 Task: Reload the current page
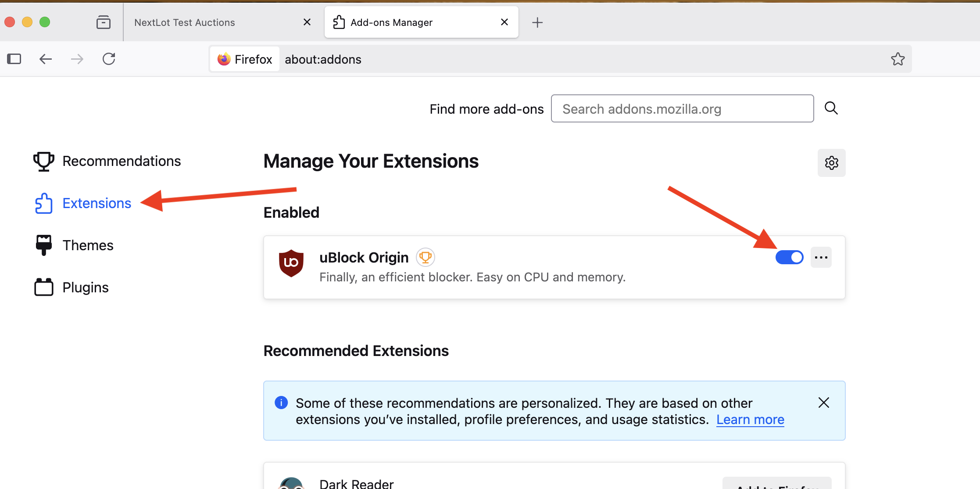tap(109, 59)
